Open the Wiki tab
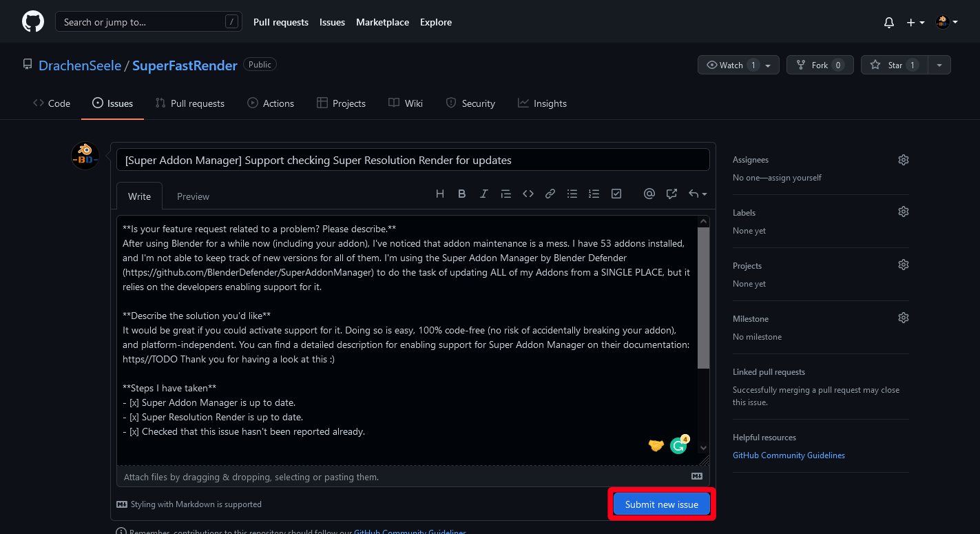 [x=406, y=103]
